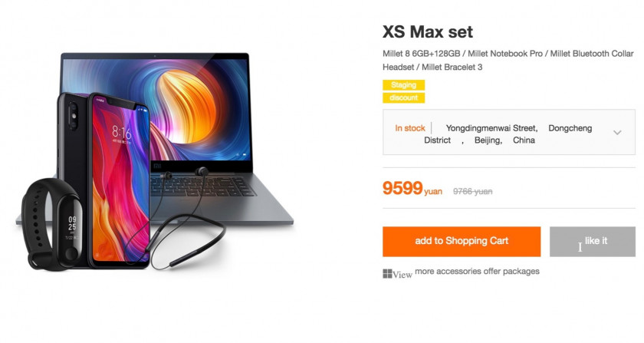The width and height of the screenshot is (644, 343).
Task: Click the Beijing, China location text
Action: pos(504,140)
